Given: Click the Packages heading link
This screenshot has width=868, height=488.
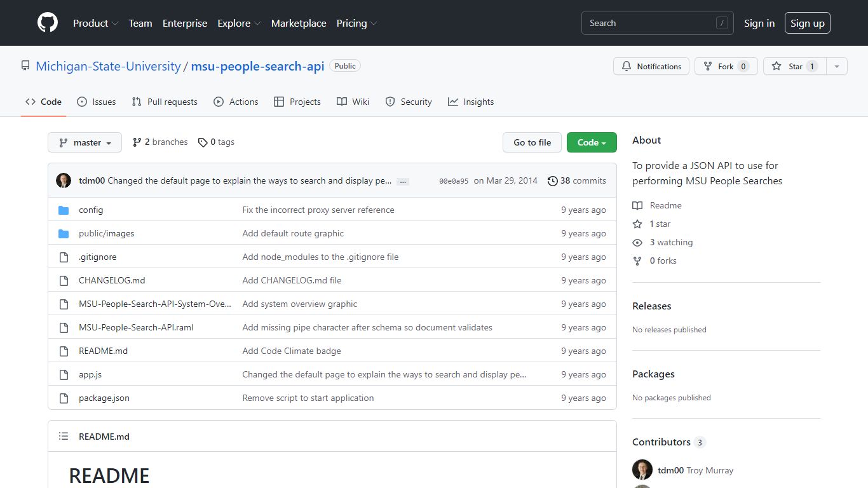Looking at the screenshot, I should [x=653, y=374].
